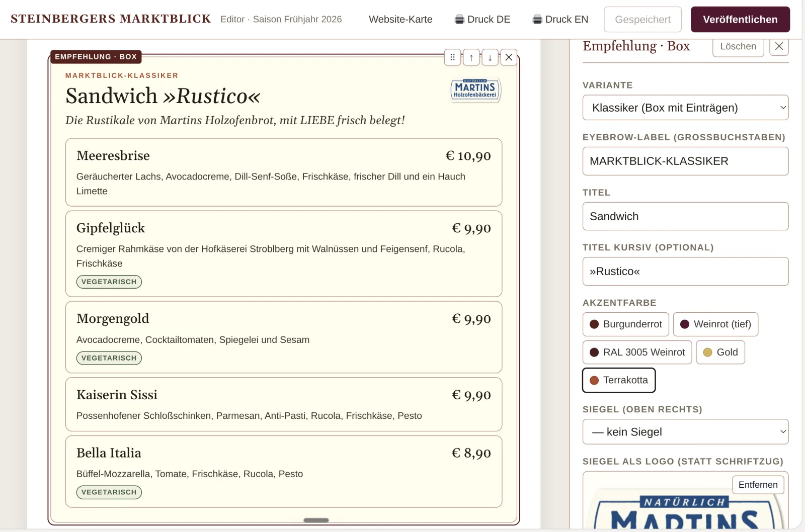Click the Martins Holzofenbäckerei logo seal in the box
Screen dimensions: 805x532
[475, 90]
